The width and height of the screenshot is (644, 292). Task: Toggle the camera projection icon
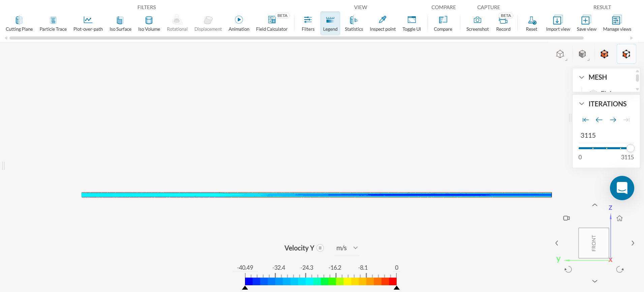click(x=566, y=218)
